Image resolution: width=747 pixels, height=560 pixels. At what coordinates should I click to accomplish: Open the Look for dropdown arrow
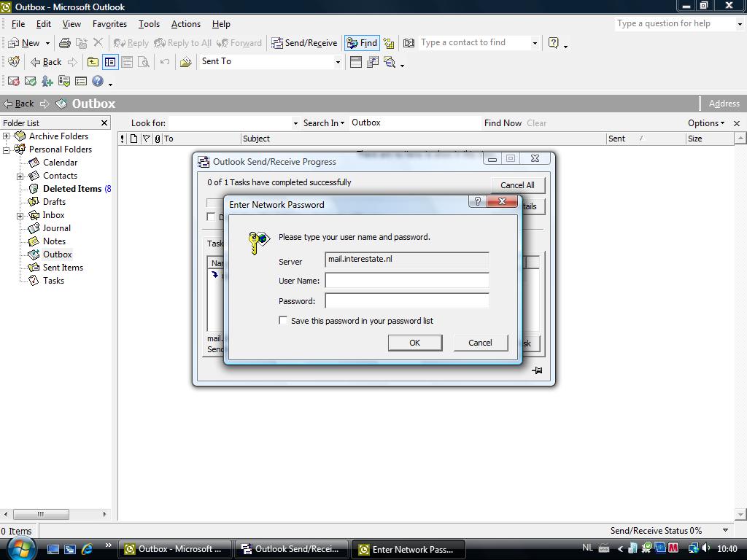(x=295, y=123)
